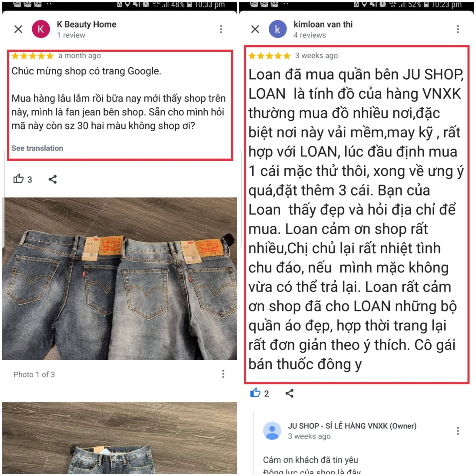Unlike the kimloan van thi review
This screenshot has width=476, height=476.
coord(255,393)
